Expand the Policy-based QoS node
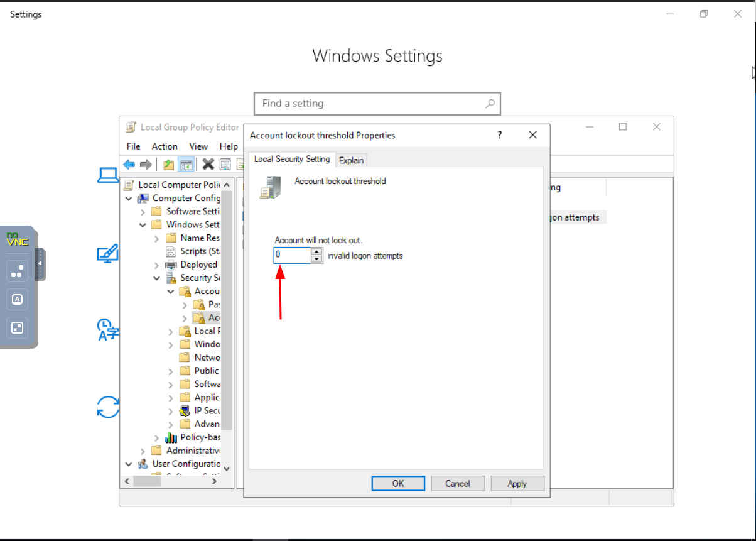756x541 pixels. (157, 438)
